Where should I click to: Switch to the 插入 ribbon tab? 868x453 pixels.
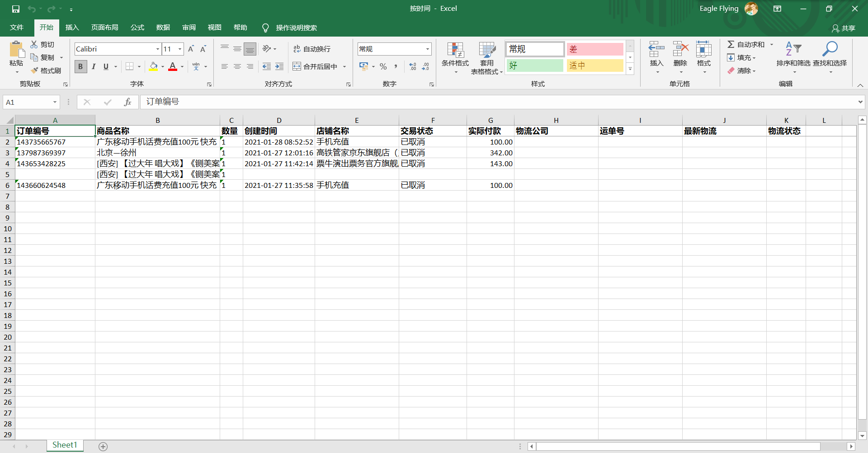[72, 28]
